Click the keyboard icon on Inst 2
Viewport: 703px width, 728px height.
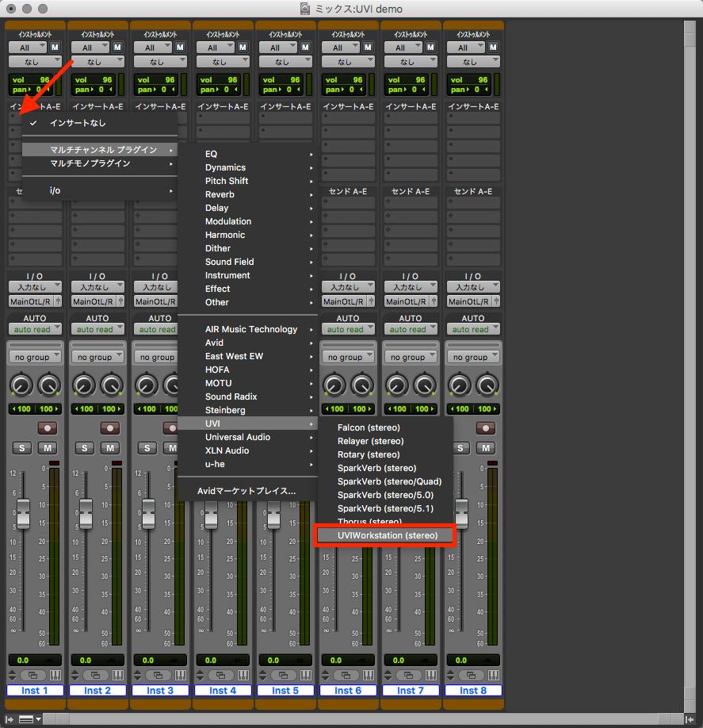[118, 675]
